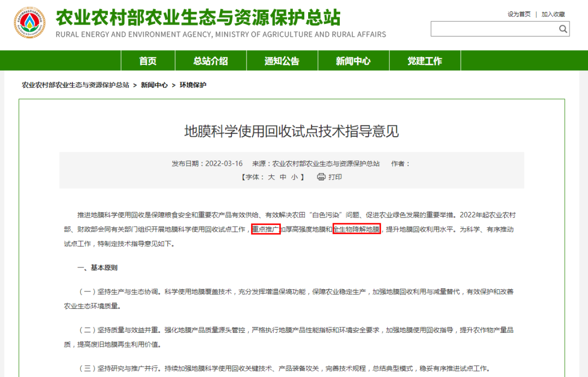Image resolution: width=588 pixels, height=377 pixels.
Task: Open the 首页 navigation menu item
Action: tap(148, 60)
